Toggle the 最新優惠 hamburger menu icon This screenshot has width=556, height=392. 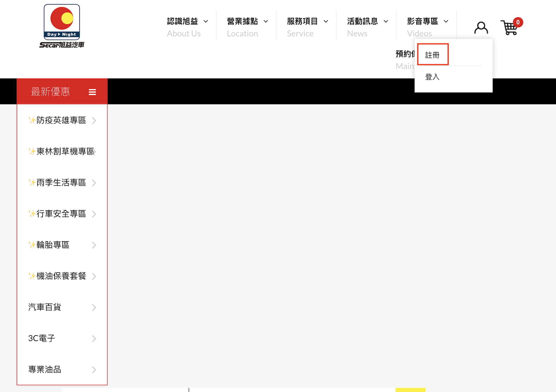92,92
